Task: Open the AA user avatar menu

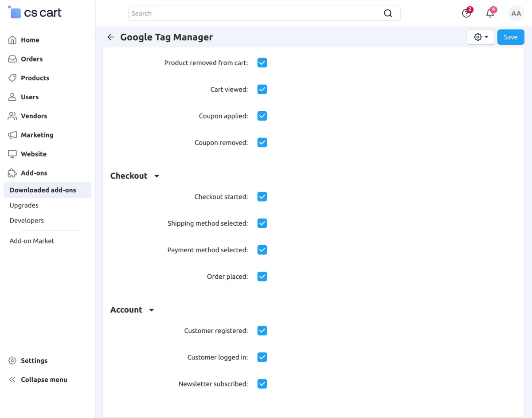Action: (516, 13)
